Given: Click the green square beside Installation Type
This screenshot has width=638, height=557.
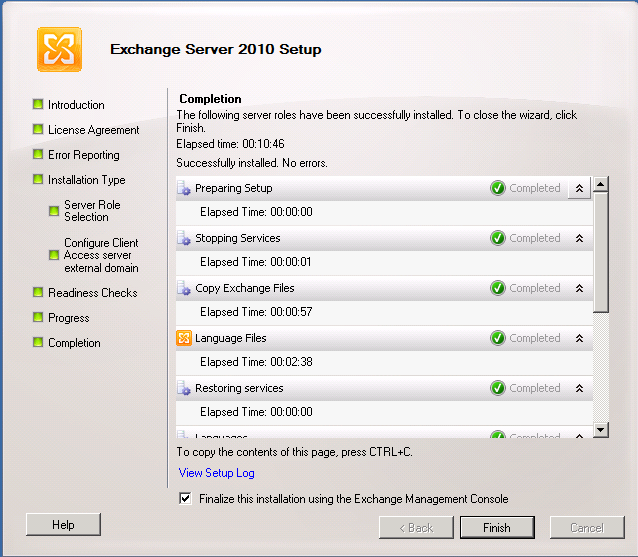Looking at the screenshot, I should (x=38, y=179).
